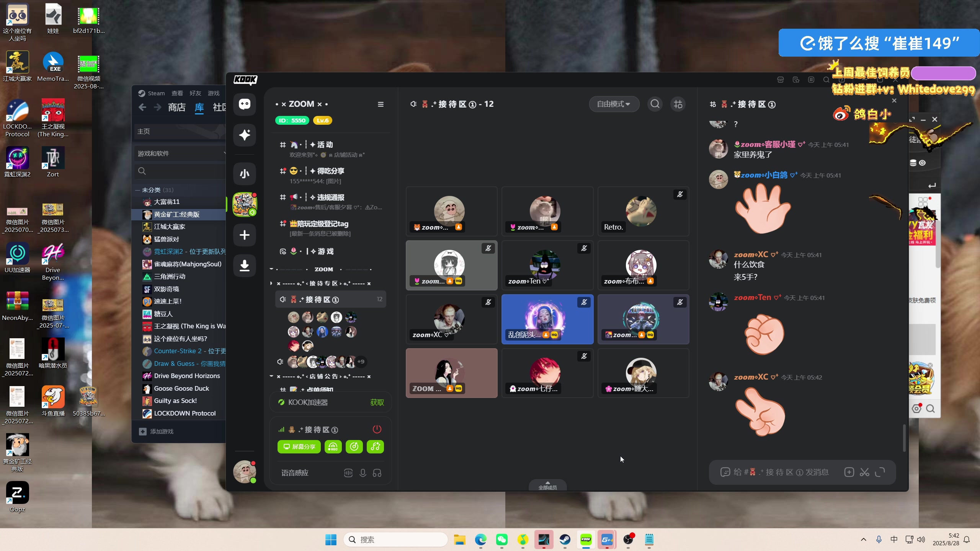Select the ZOOM server avatar in sidebar

(x=245, y=204)
